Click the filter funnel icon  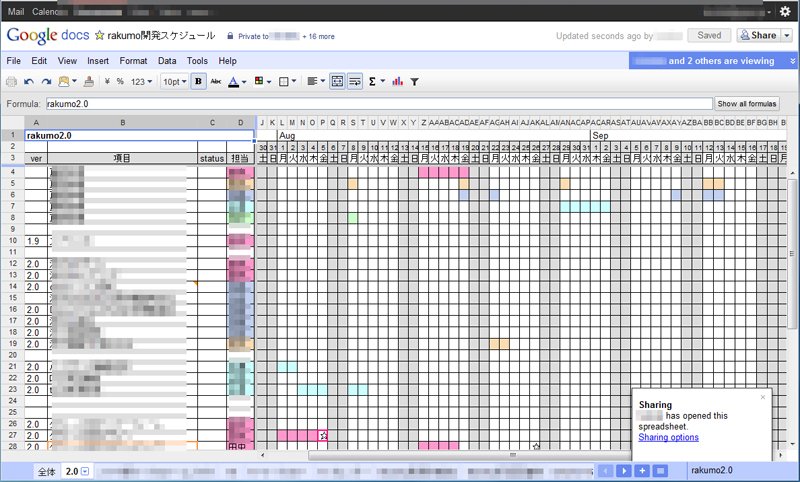pyautogui.click(x=415, y=82)
